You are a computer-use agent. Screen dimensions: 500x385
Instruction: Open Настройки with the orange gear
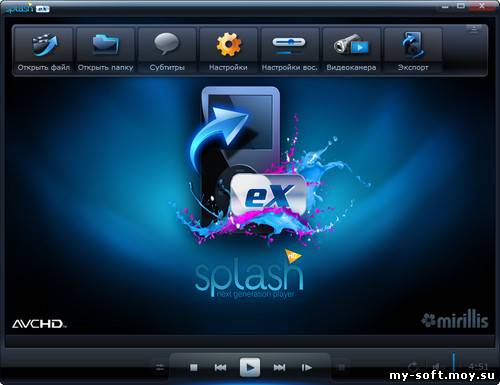[228, 50]
